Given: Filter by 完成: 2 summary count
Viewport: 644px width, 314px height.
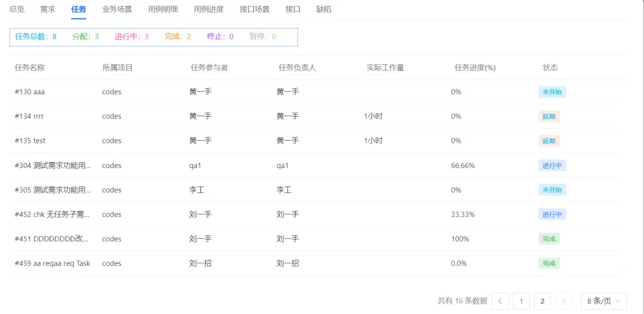Looking at the screenshot, I should [x=178, y=36].
